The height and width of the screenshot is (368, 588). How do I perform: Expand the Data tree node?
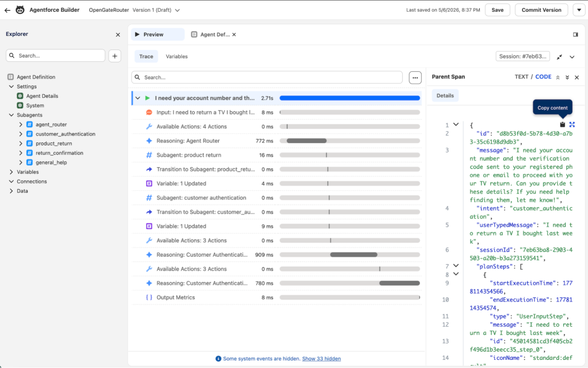(11, 191)
